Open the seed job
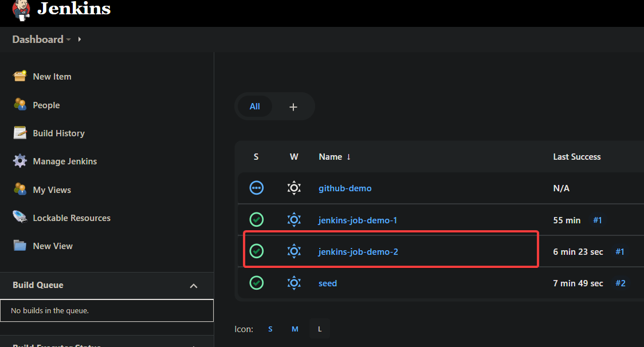The height and width of the screenshot is (347, 644). (x=328, y=283)
